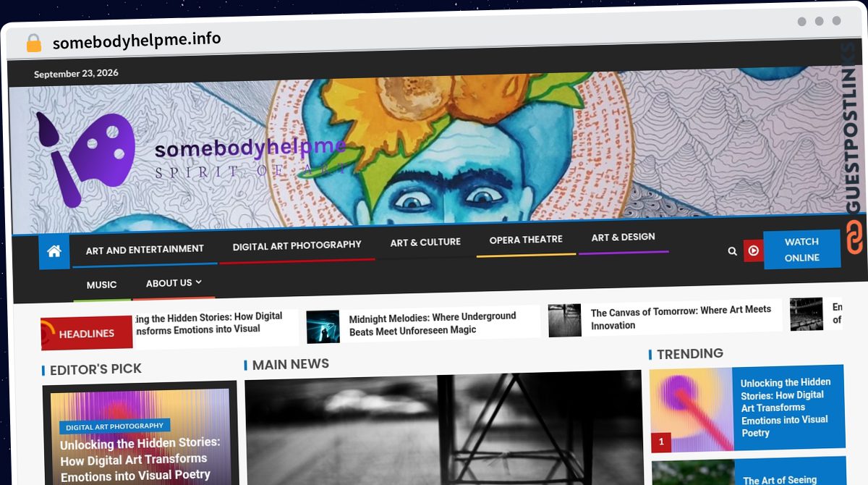
Task: Open the search magnifier icon
Action: coord(732,251)
